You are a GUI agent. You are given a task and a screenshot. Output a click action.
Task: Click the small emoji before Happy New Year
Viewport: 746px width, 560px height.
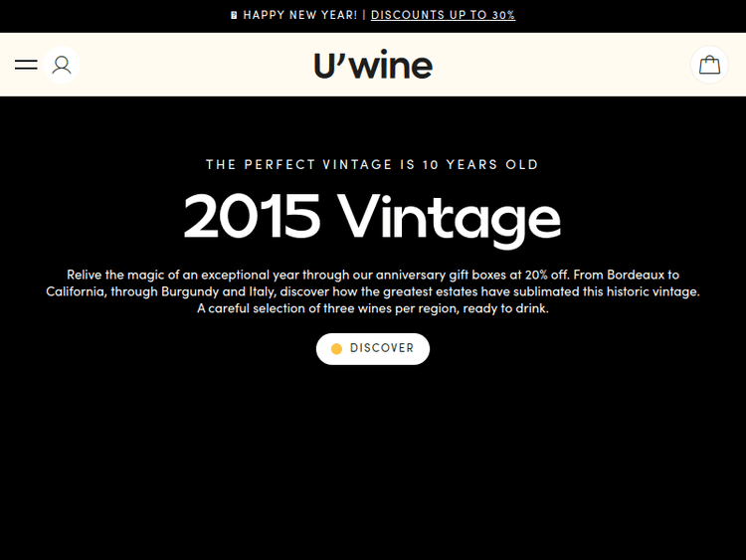coord(234,15)
